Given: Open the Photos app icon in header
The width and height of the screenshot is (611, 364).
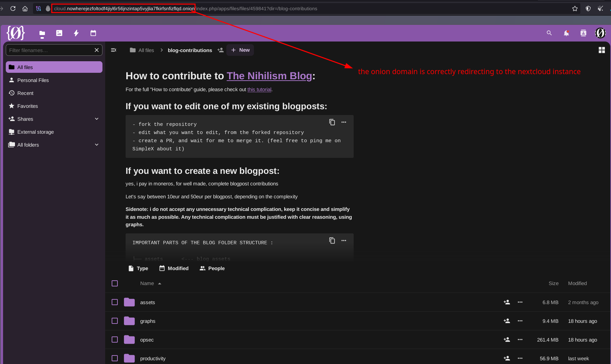Looking at the screenshot, I should [x=59, y=33].
